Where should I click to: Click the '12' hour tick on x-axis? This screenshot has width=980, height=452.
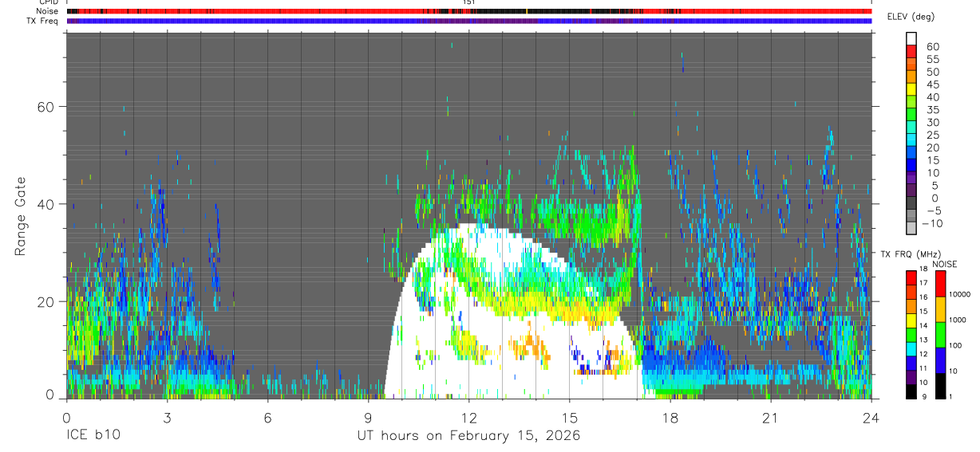[x=468, y=418]
